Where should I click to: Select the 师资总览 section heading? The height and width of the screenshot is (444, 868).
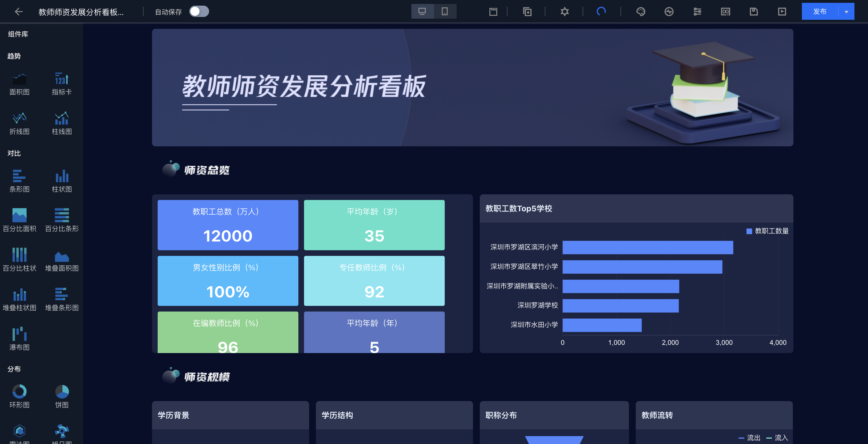[207, 170]
